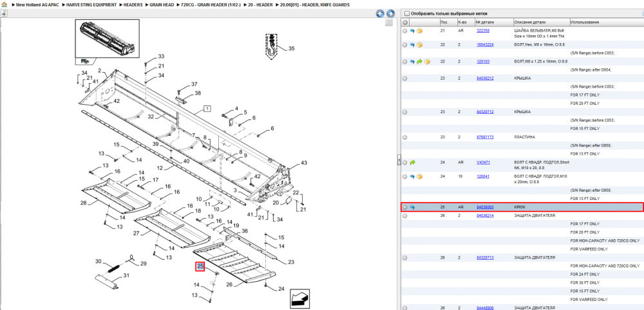Image resolution: width=644 pixels, height=310 pixels.
Task: Click blue arrow icon for part 16043224
Action: click(412, 44)
